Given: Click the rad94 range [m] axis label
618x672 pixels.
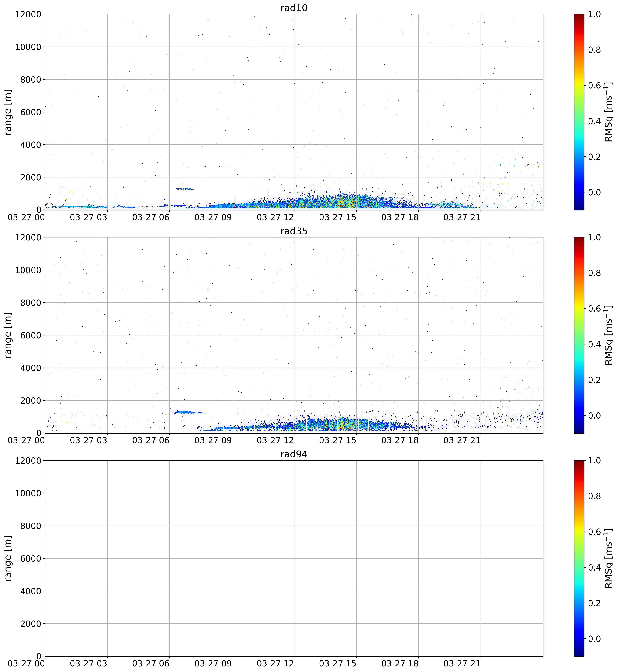Looking at the screenshot, I should click(x=8, y=558).
